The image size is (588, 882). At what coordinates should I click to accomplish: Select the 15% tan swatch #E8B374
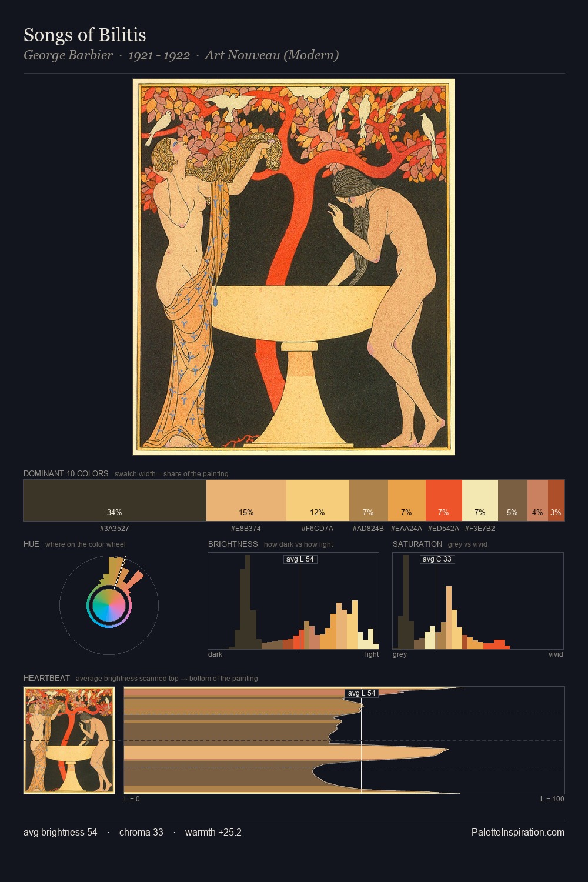[246, 500]
